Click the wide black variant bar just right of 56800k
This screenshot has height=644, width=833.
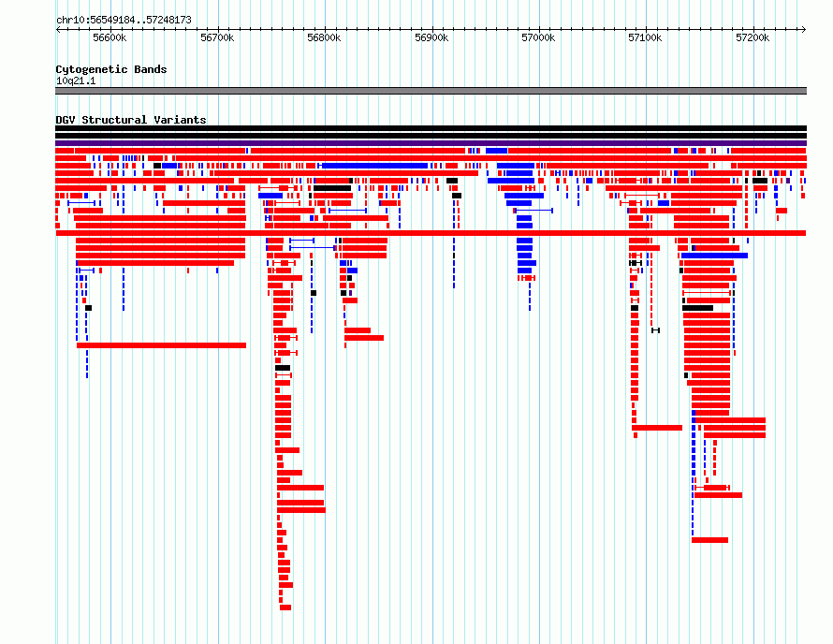pyautogui.click(x=332, y=188)
